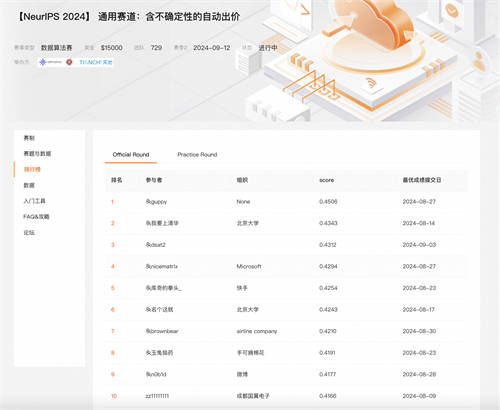Image resolution: width=500 pixels, height=410 pixels.
Task: Click participant zz11111111 in rank 10
Action: click(157, 396)
